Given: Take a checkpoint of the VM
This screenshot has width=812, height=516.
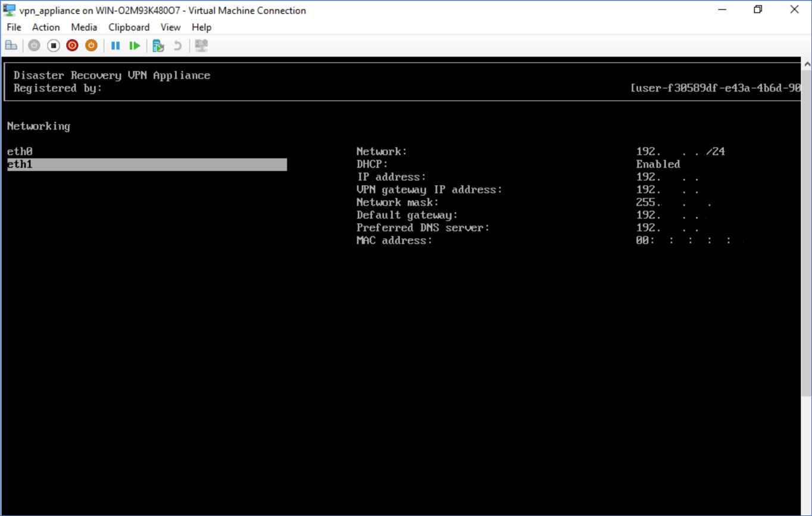Looking at the screenshot, I should coord(158,45).
